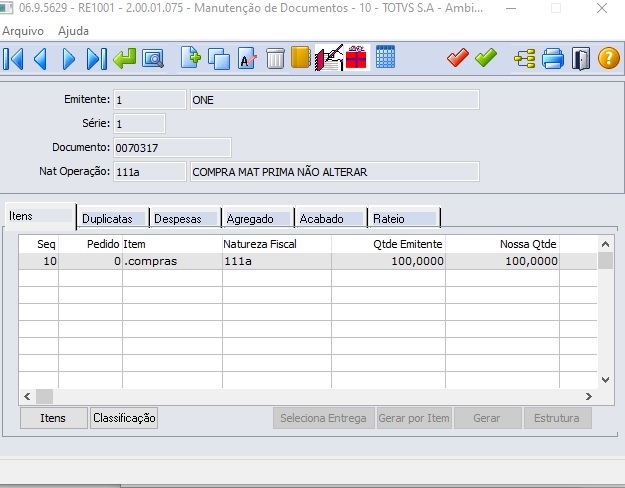Click the green go-to arrow icon
Image resolution: width=625 pixels, height=488 pixels.
pyautogui.click(x=125, y=59)
